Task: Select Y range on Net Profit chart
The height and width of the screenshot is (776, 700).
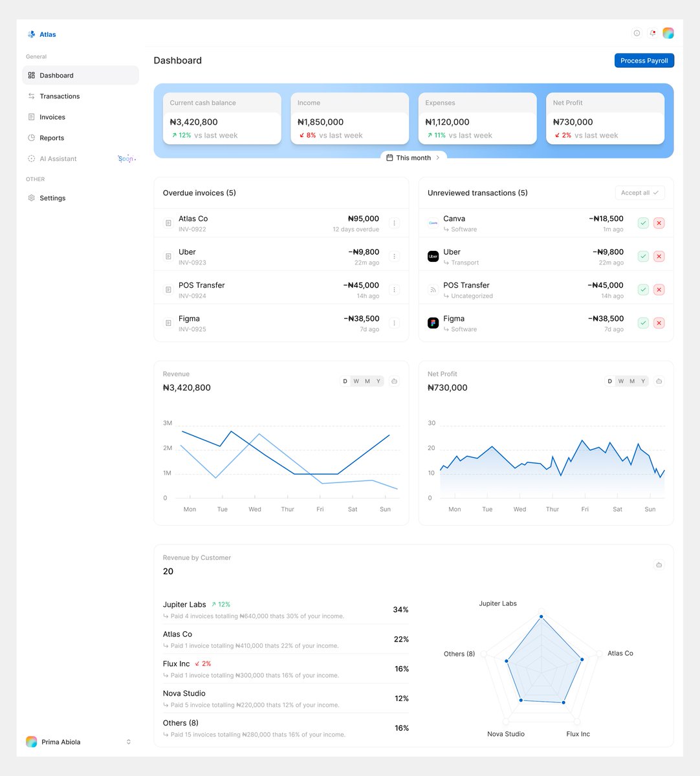Action: tap(643, 381)
